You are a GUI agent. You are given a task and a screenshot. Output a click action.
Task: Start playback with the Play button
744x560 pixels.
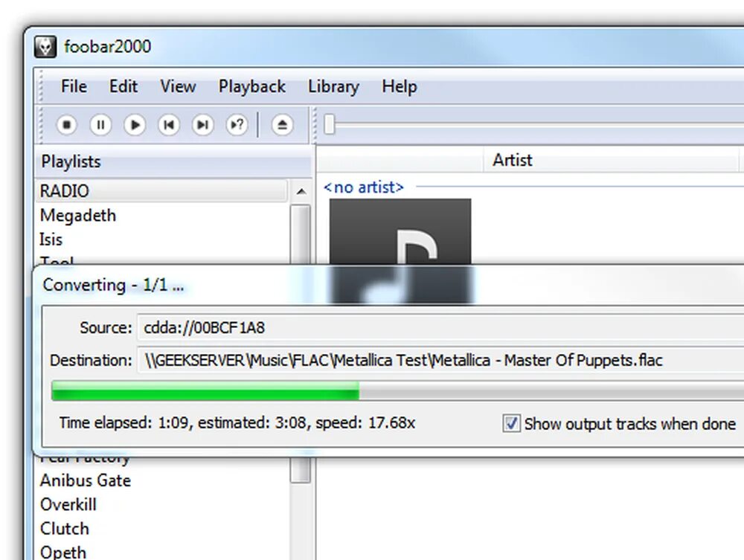[x=135, y=125]
